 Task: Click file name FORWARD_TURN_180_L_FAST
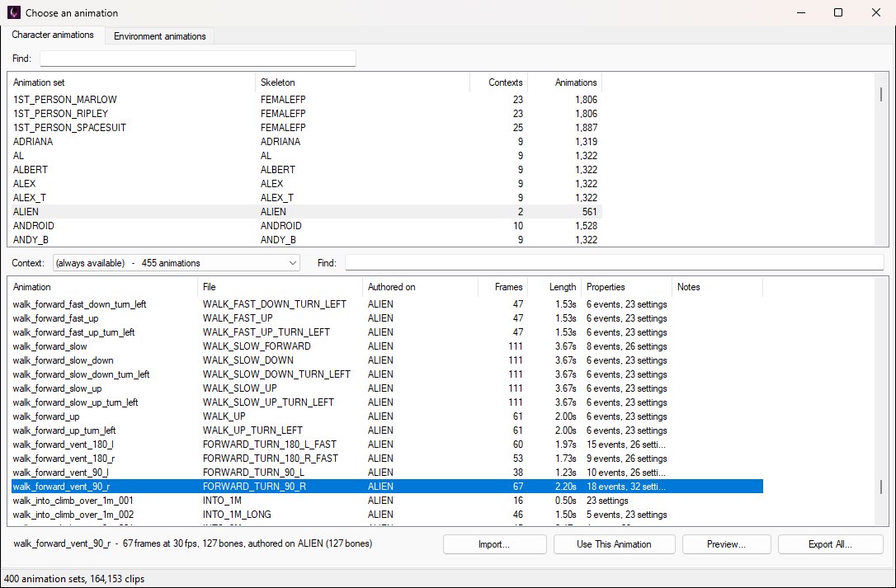click(270, 444)
